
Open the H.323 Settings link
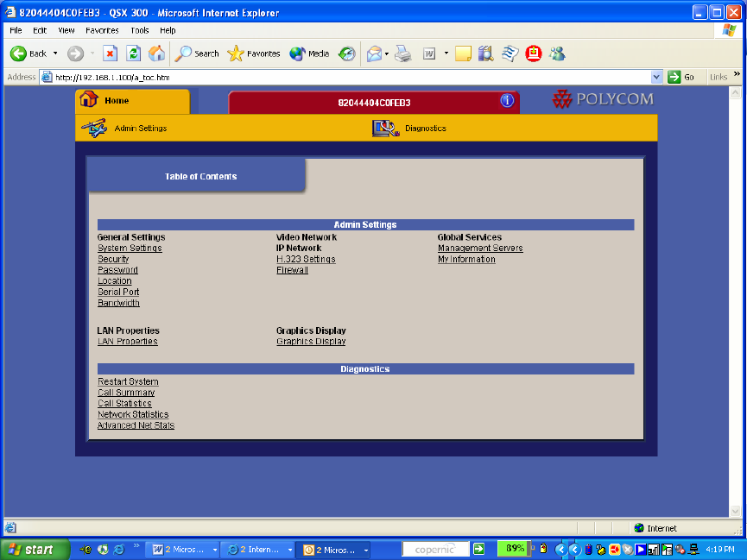tap(306, 259)
